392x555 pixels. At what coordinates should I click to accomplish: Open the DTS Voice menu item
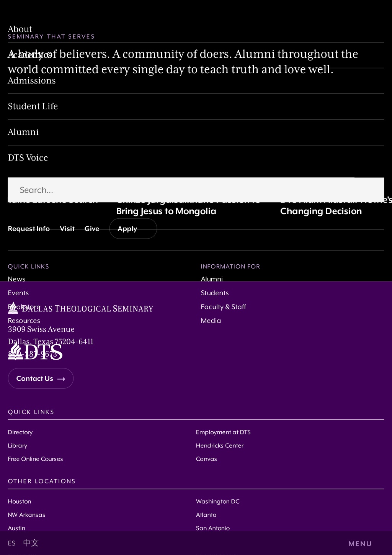coord(28,158)
